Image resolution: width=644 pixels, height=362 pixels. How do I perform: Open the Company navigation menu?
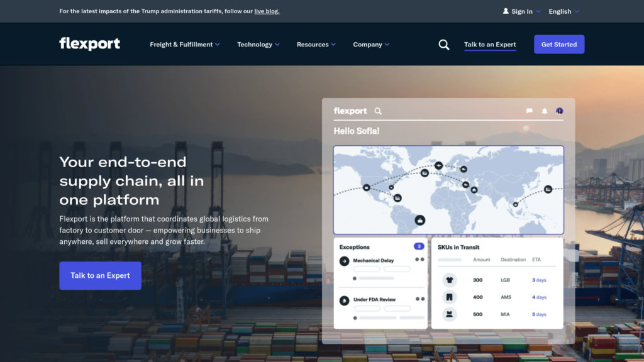[x=371, y=44]
